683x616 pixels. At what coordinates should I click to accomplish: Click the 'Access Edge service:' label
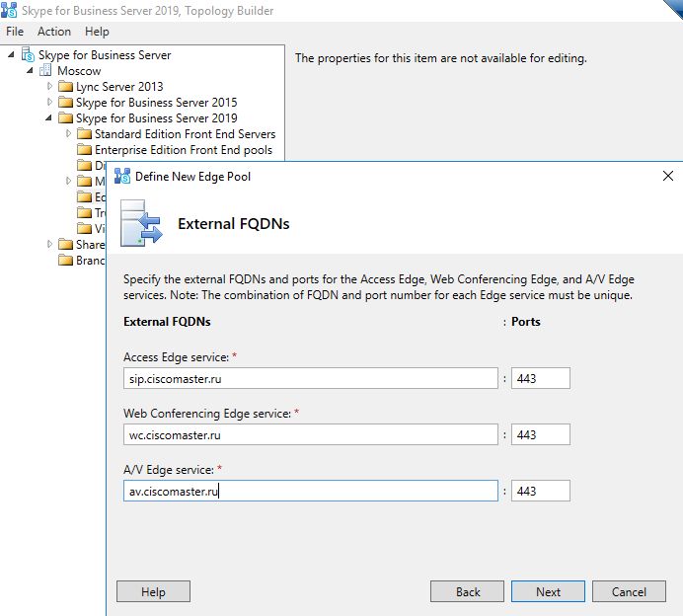click(x=176, y=356)
